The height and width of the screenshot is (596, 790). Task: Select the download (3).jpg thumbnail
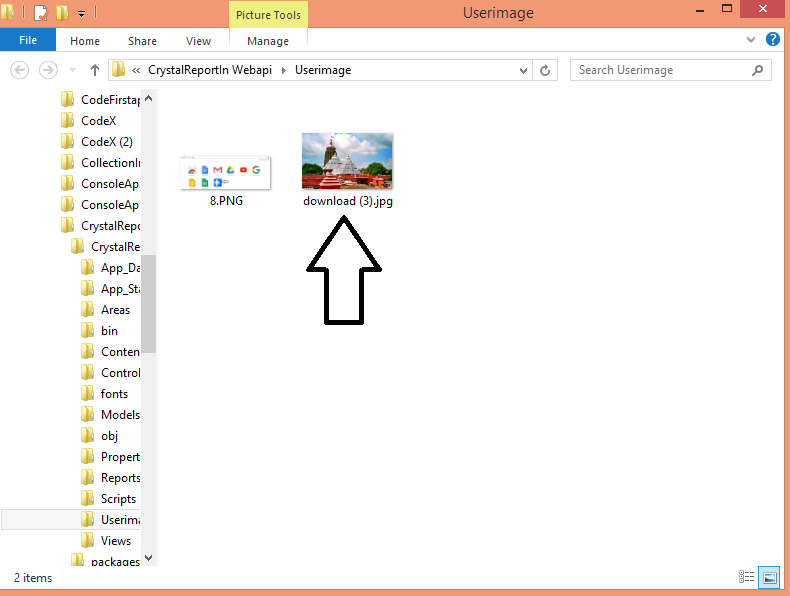[x=347, y=161]
